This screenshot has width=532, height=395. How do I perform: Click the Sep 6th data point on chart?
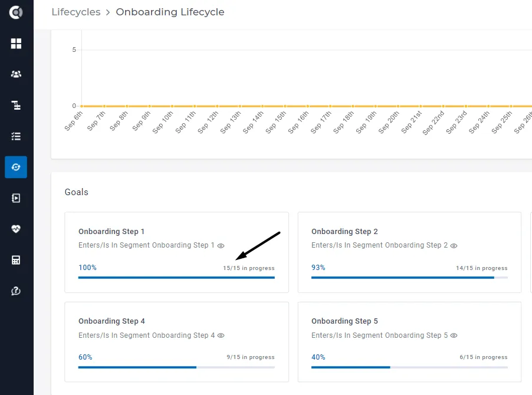coord(82,106)
